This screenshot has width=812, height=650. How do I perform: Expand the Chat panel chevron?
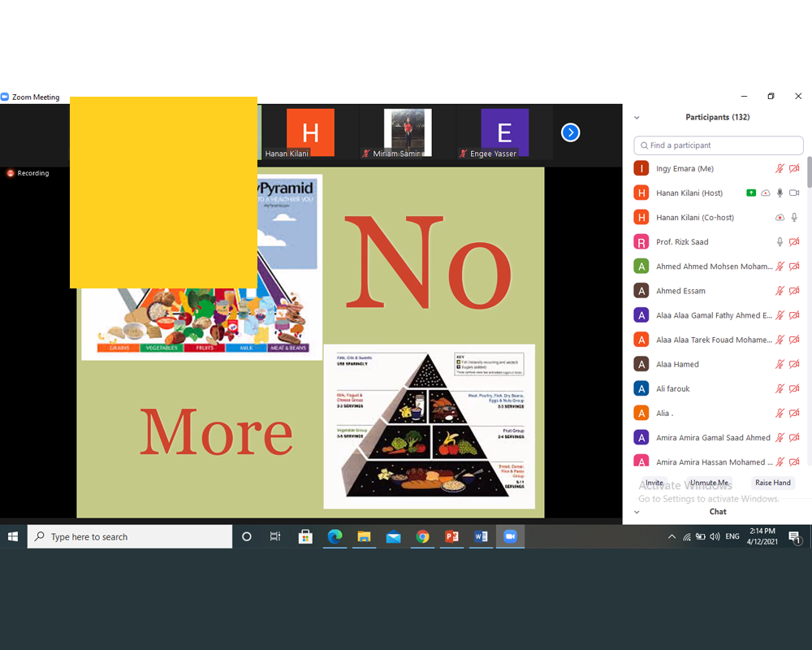click(637, 512)
